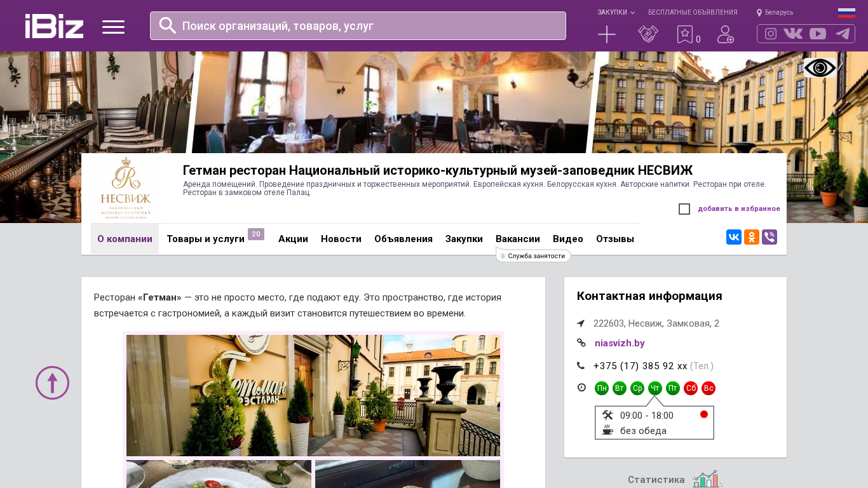868x488 pixels.
Task: Click the search field for organizations
Action: pyautogui.click(x=358, y=25)
